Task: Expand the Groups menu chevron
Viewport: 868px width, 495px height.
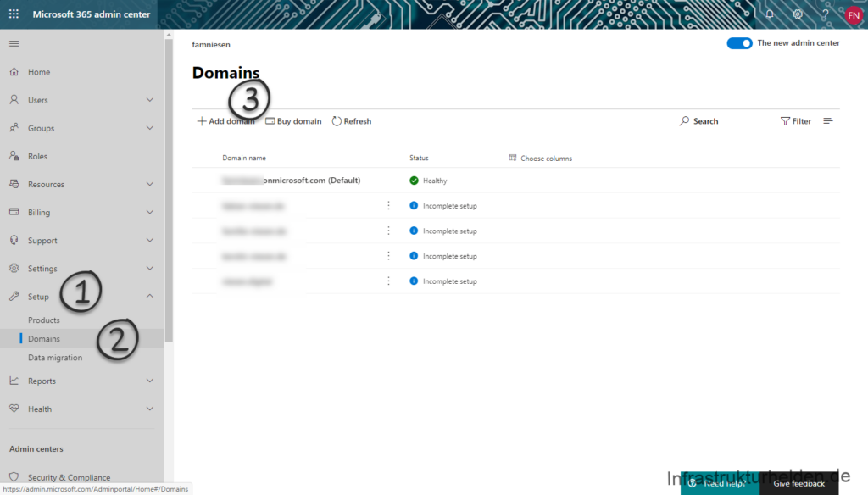Action: pos(149,128)
